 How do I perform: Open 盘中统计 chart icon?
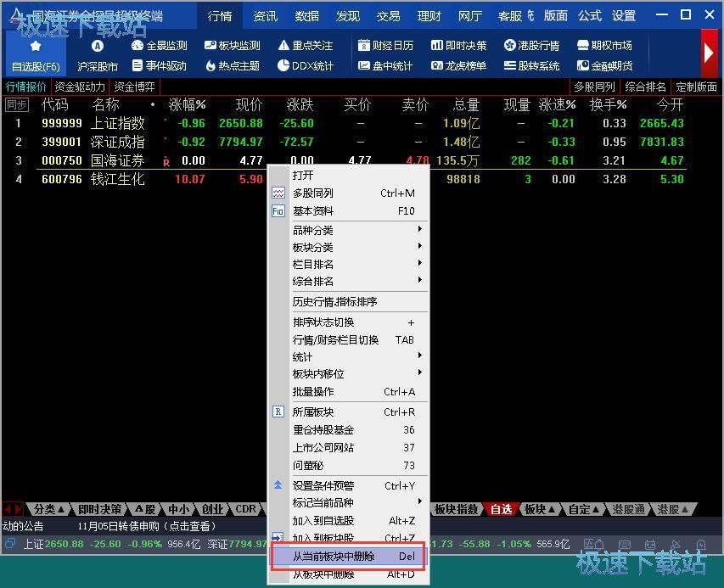pos(364,65)
